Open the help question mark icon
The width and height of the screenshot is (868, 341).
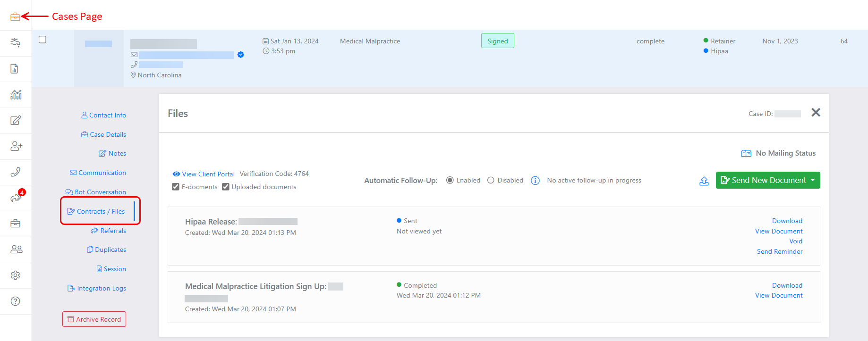(16, 301)
